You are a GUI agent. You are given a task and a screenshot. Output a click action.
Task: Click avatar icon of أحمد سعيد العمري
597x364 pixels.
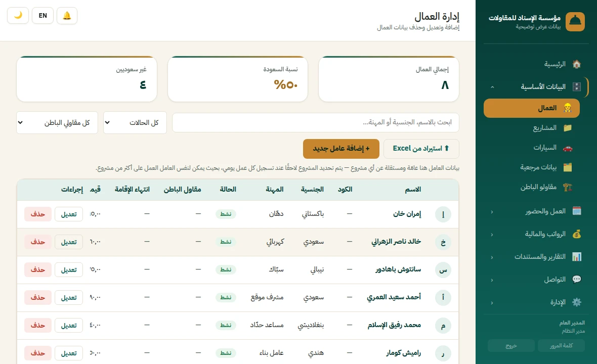(x=443, y=297)
